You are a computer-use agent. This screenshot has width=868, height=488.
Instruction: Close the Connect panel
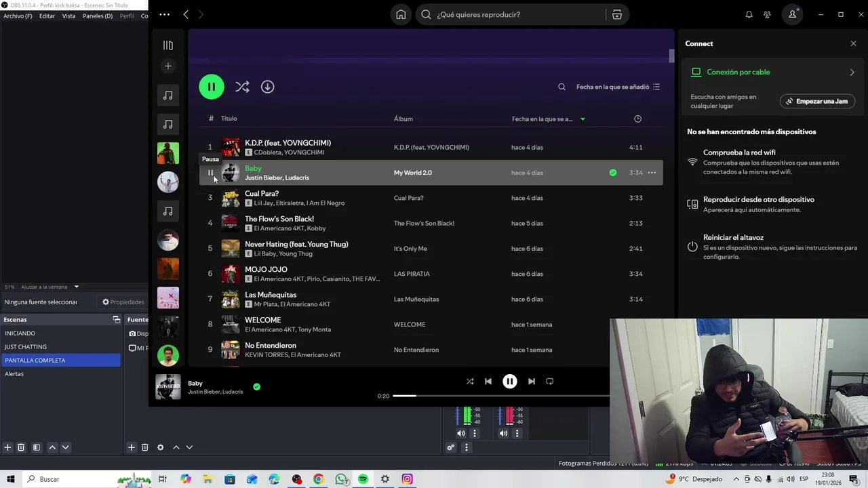point(853,43)
